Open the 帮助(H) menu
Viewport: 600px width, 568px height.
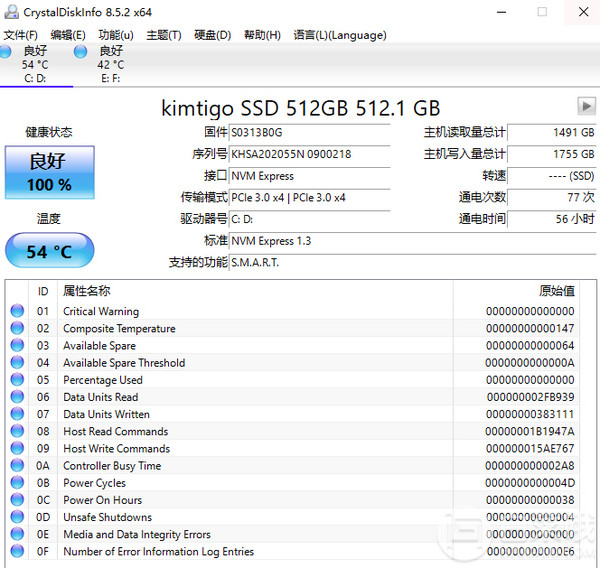(262, 35)
